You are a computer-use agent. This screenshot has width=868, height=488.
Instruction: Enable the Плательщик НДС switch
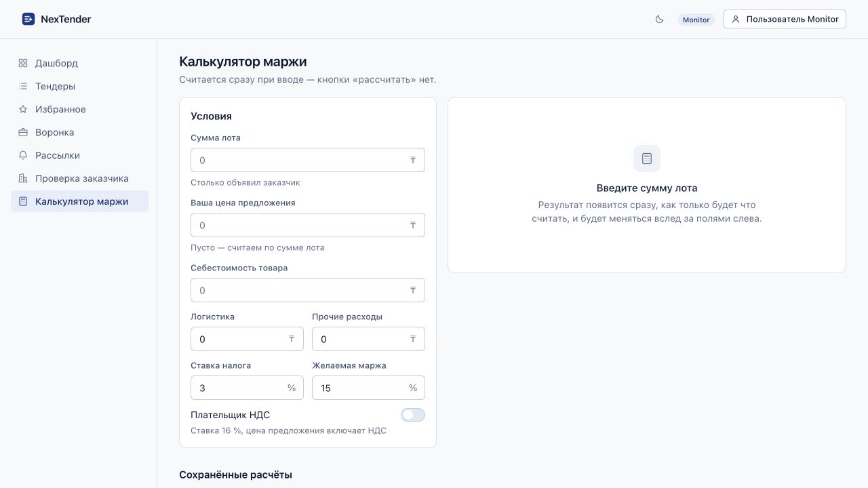point(413,415)
